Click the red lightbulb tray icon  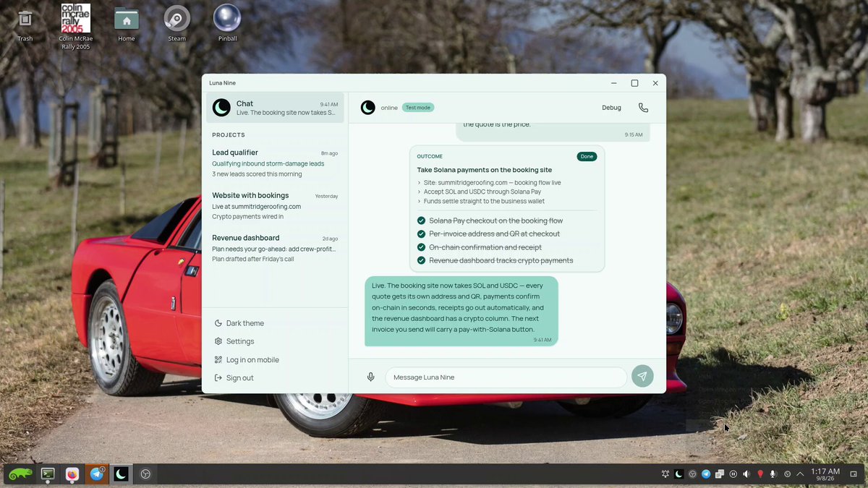point(760,474)
